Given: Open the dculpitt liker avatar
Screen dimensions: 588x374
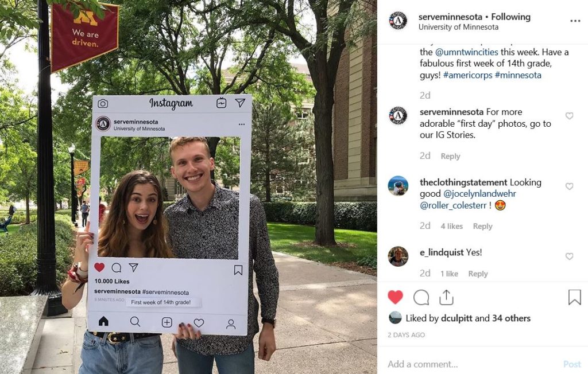Looking at the screenshot, I should pyautogui.click(x=395, y=318).
